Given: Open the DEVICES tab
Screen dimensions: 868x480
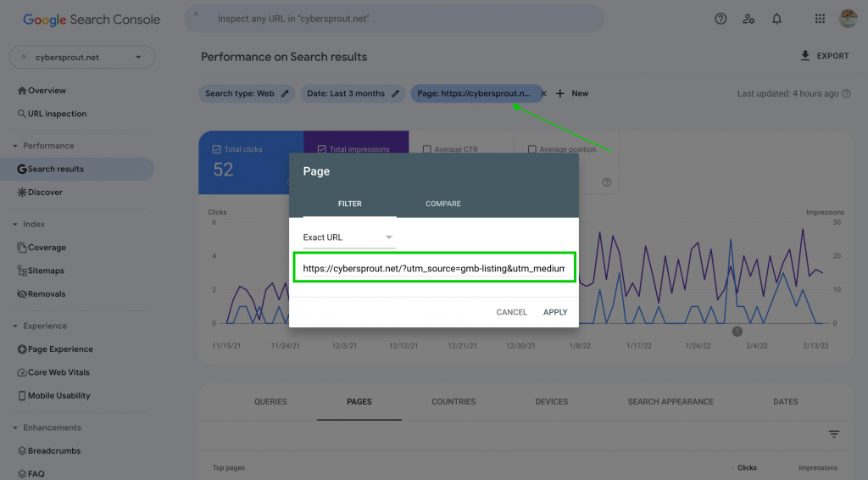Looking at the screenshot, I should (x=551, y=402).
